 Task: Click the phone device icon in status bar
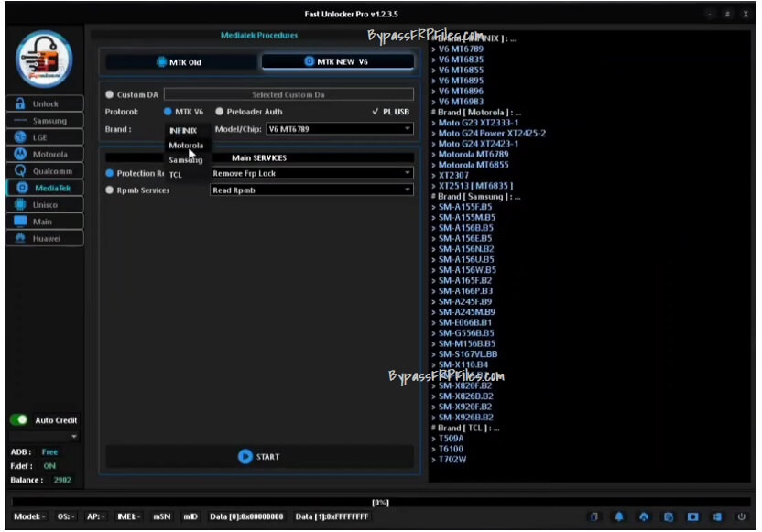tap(594, 517)
